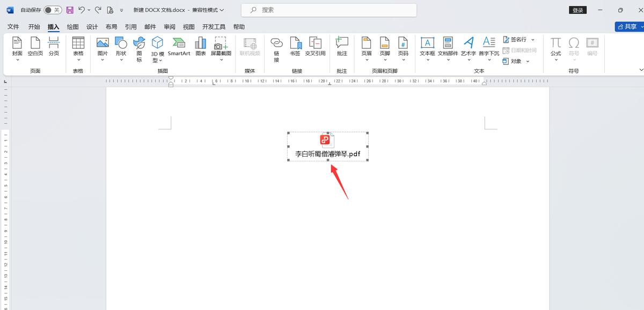
Task: Switch to the Design (设计) tab
Action: [92, 27]
